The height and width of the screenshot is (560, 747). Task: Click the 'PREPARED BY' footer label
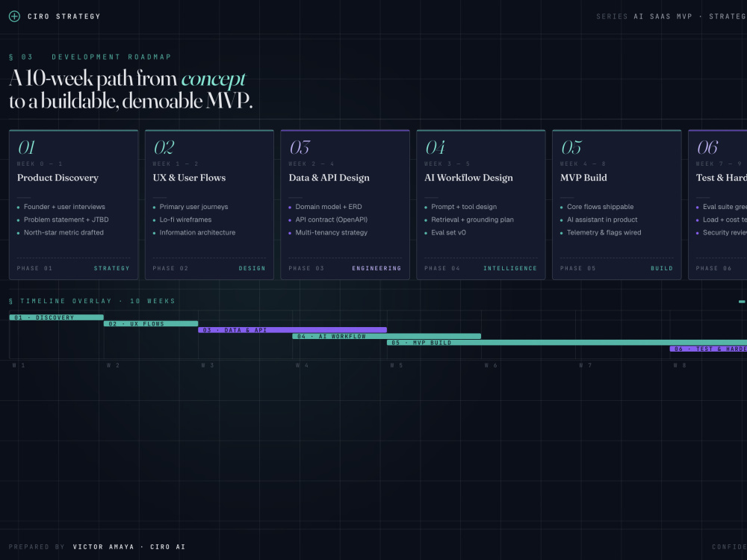37,547
